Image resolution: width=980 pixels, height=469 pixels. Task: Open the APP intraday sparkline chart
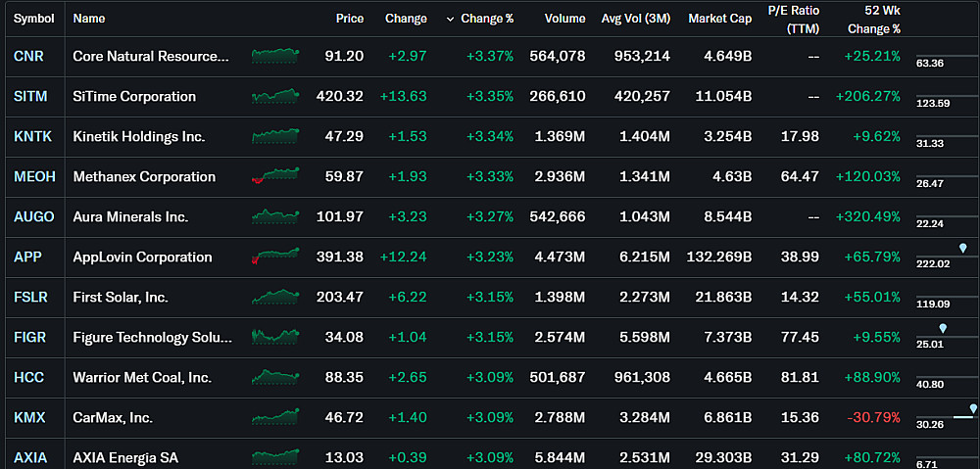(275, 258)
